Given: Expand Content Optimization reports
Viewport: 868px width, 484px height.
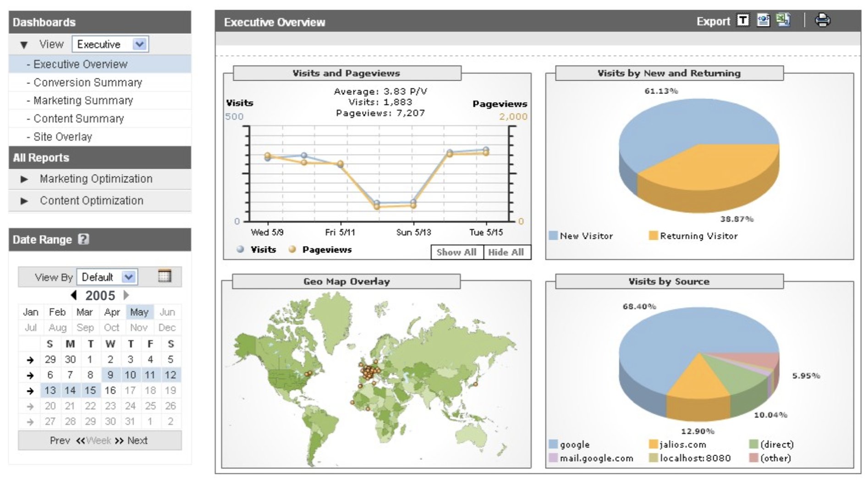Looking at the screenshot, I should pos(24,201).
